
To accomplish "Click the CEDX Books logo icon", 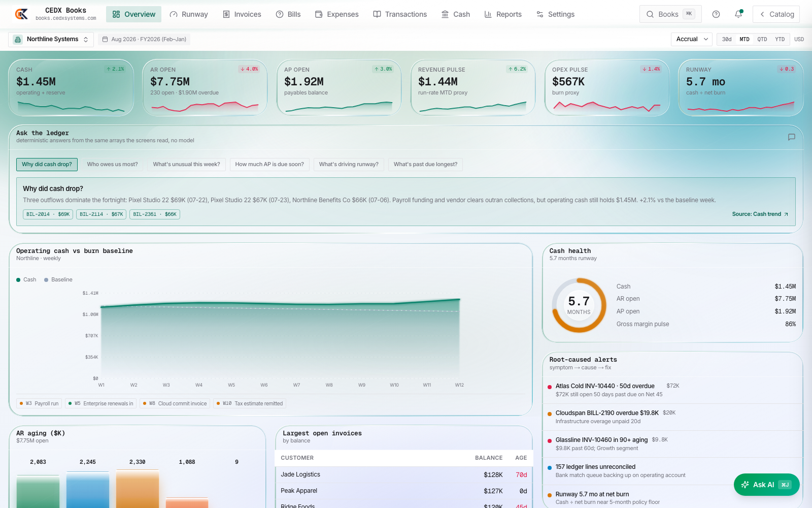I will tap(21, 14).
